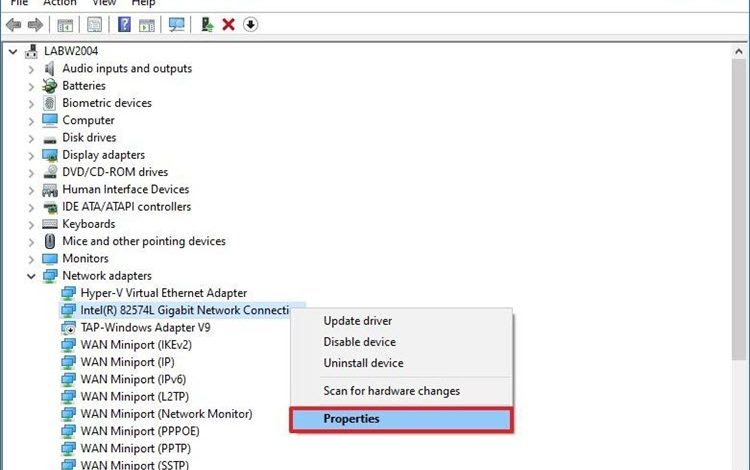The image size is (750, 470).
Task: Collapse the LABW2004 root node
Action: click(x=13, y=51)
